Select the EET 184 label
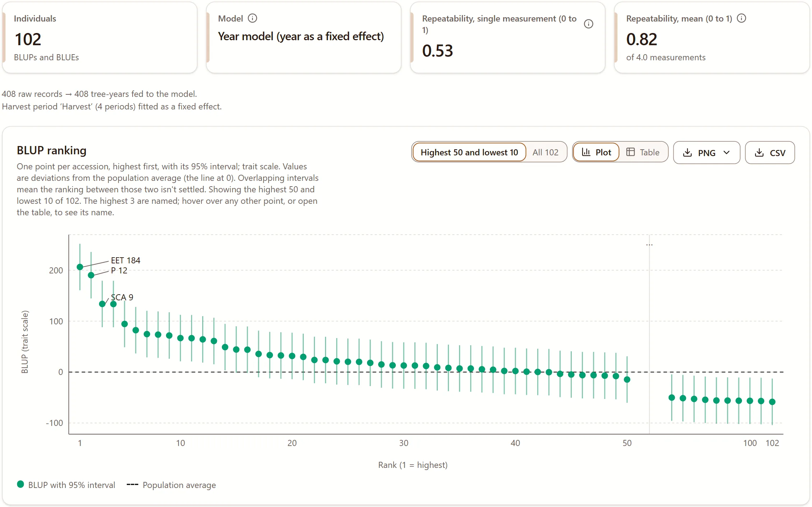The image size is (812, 507). pos(125,260)
